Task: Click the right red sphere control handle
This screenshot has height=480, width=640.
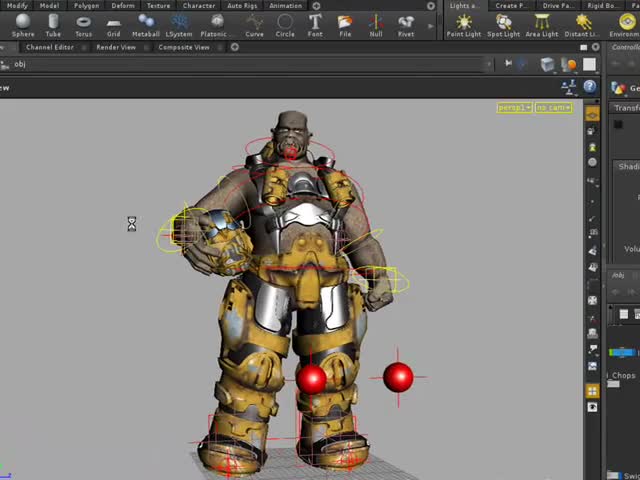Action: pyautogui.click(x=398, y=377)
